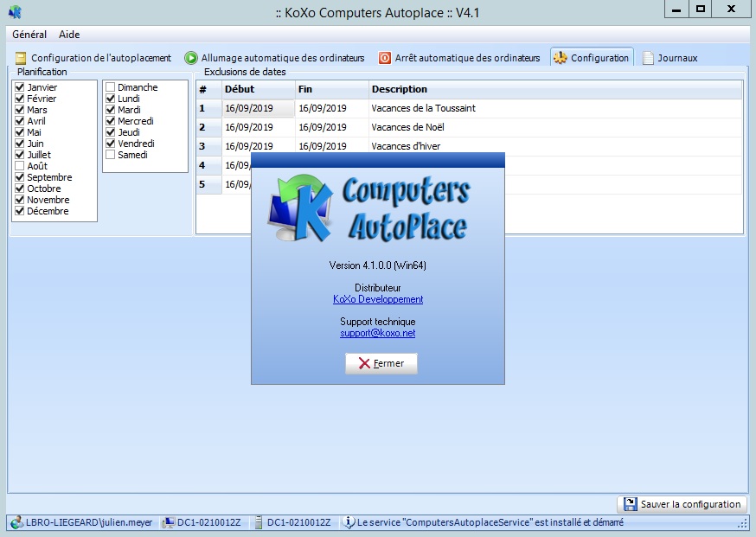Close the KoXo Autoplace window
The height and width of the screenshot is (537, 756).
click(732, 10)
